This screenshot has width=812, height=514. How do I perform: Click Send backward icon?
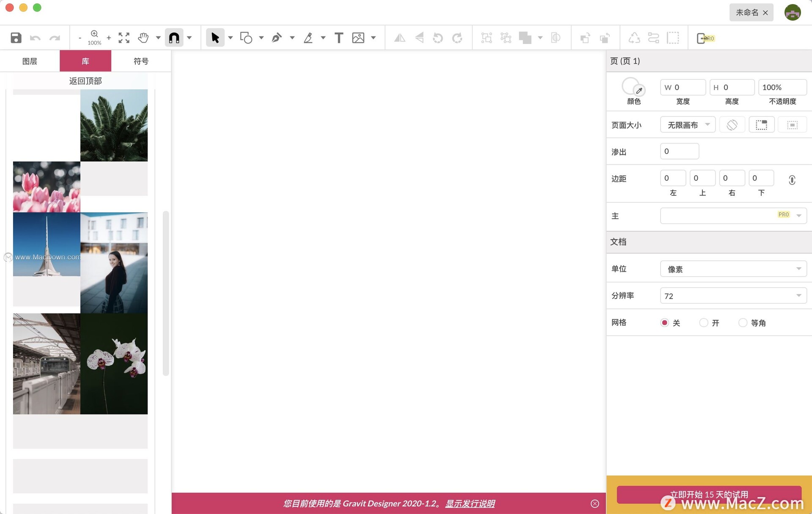pos(604,38)
